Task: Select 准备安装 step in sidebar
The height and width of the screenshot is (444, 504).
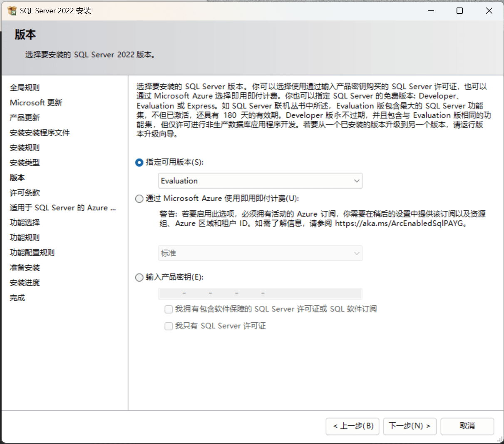Action: point(25,268)
